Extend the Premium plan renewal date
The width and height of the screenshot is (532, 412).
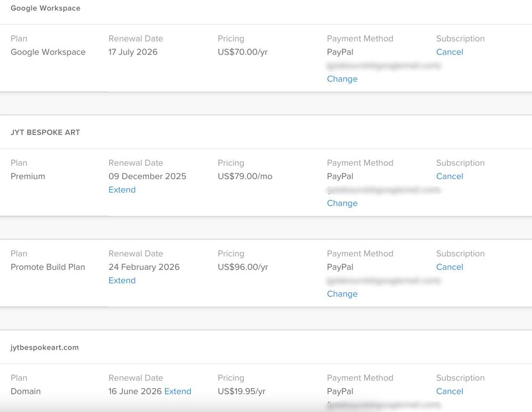coord(121,189)
